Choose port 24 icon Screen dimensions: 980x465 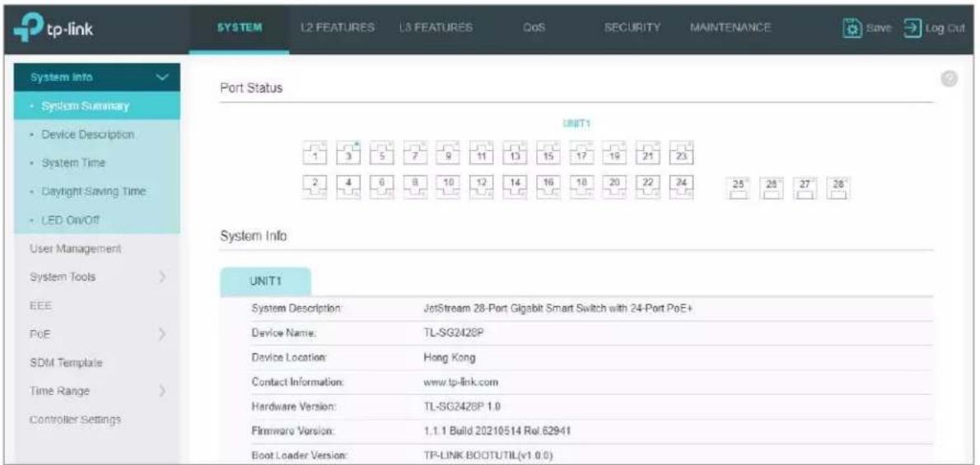[x=683, y=187]
